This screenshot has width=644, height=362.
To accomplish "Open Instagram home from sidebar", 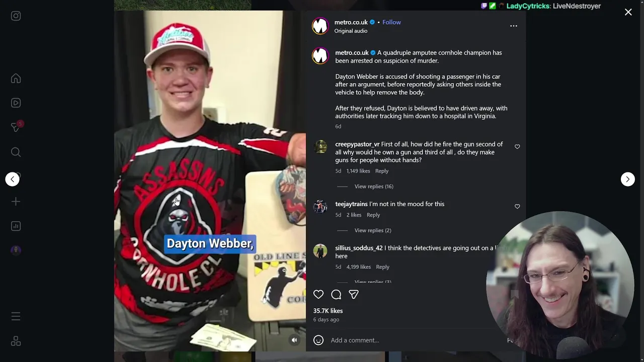I will (x=16, y=78).
